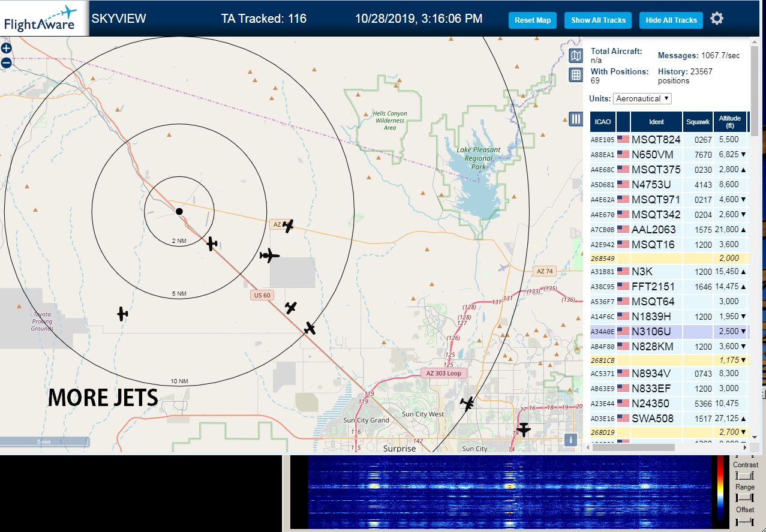The width and height of the screenshot is (766, 532).
Task: Adjust the Range slider in the waterfall panel
Action: 744,498
